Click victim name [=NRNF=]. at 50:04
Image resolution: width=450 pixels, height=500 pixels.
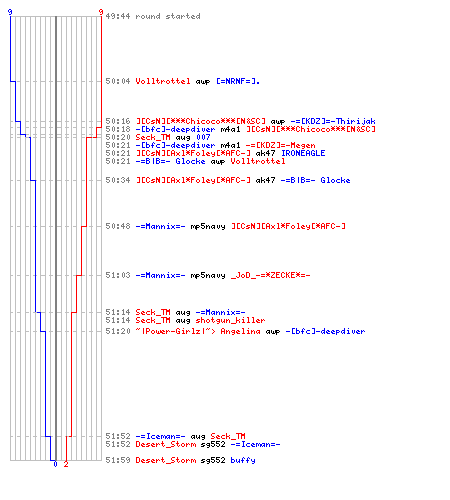click(x=238, y=81)
